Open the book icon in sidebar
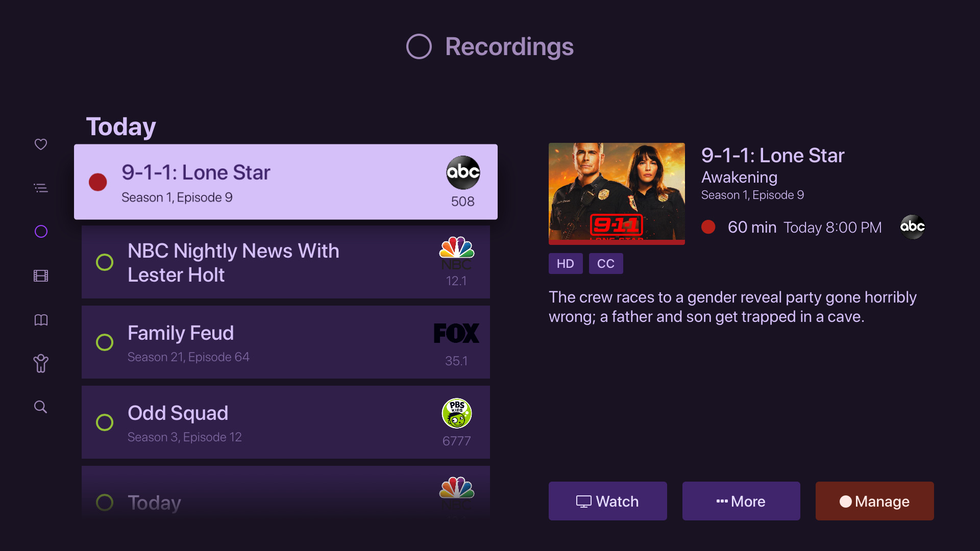The height and width of the screenshot is (551, 980). (41, 320)
